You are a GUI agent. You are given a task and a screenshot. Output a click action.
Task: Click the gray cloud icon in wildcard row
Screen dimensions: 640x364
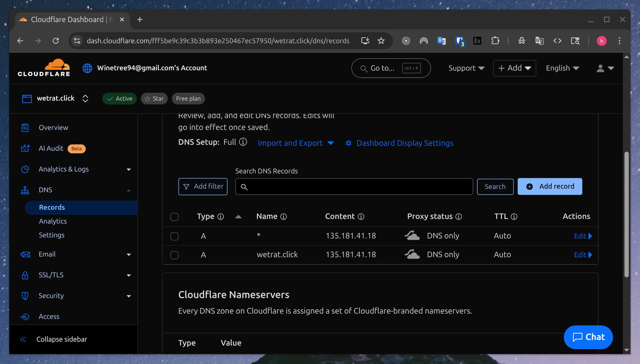point(412,235)
